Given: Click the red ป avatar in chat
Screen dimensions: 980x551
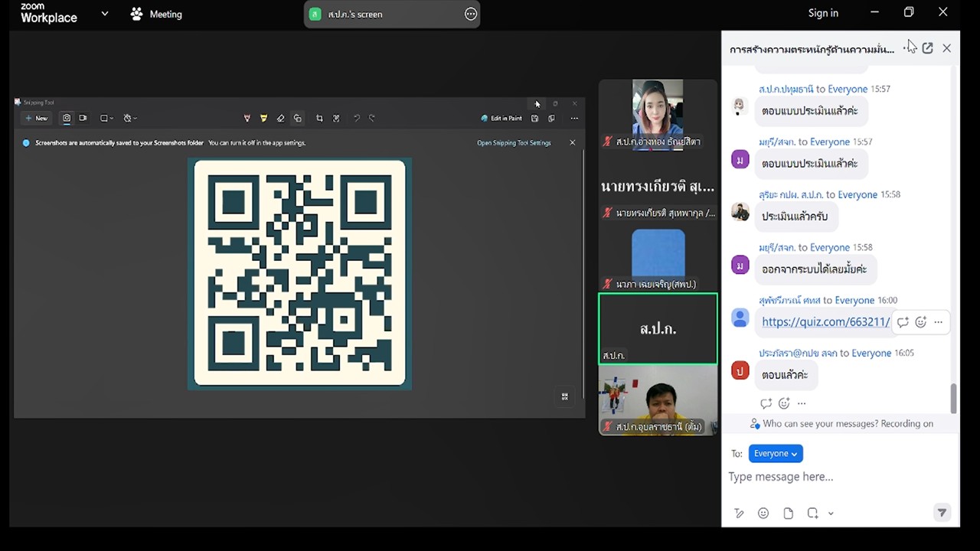Looking at the screenshot, I should (x=740, y=371).
